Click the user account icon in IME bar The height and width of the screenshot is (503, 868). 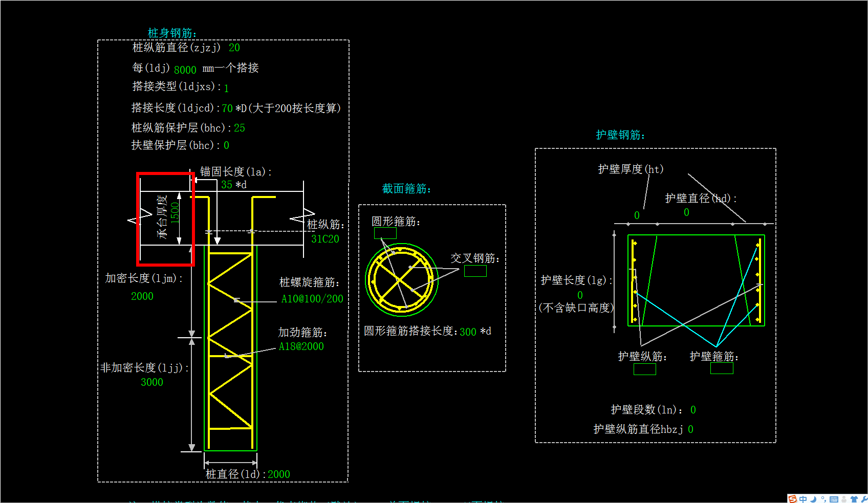(844, 499)
